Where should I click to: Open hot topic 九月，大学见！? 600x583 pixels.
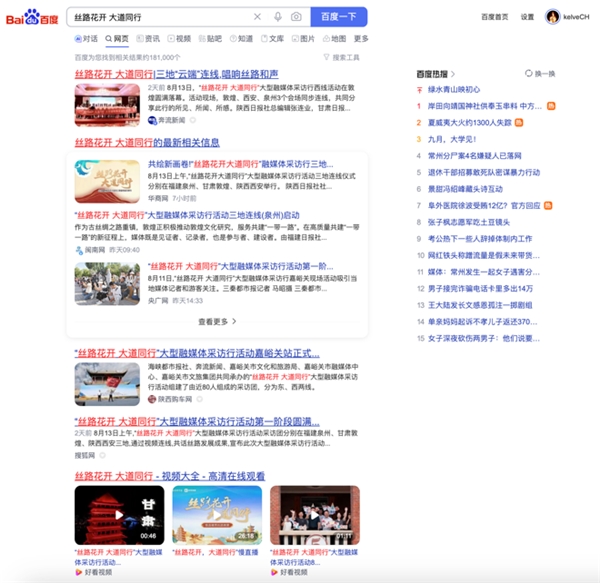tap(453, 139)
